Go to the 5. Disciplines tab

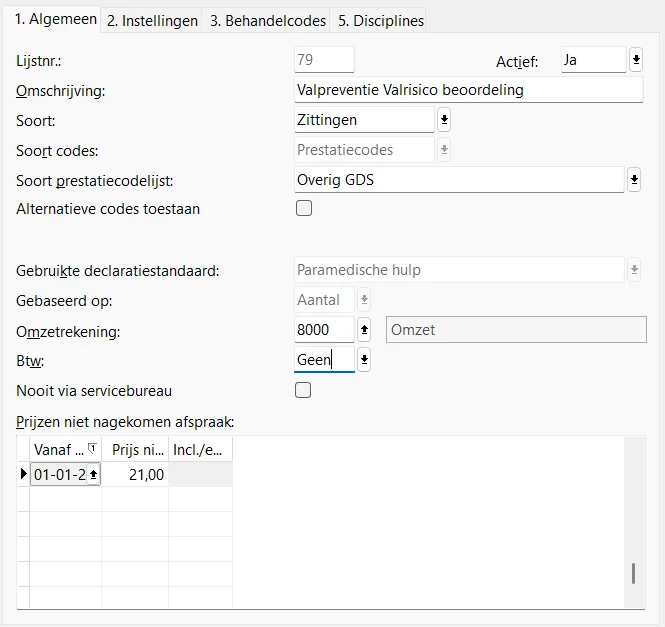379,20
